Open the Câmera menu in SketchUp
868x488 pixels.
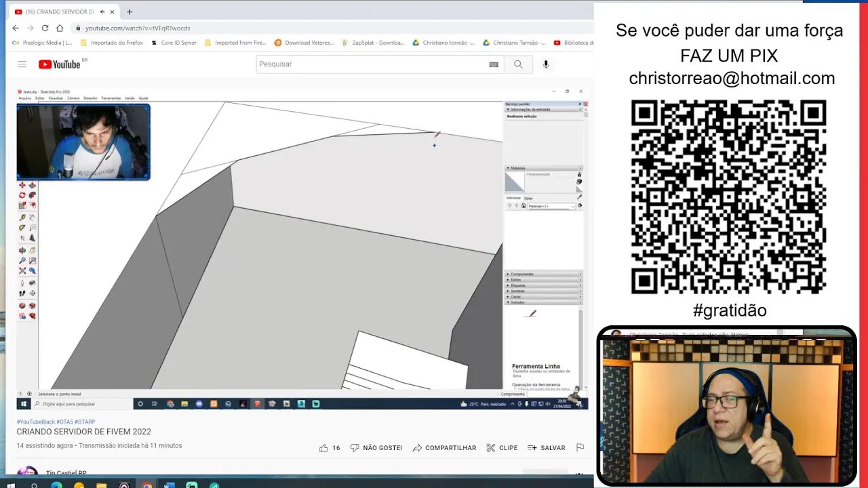tap(73, 98)
